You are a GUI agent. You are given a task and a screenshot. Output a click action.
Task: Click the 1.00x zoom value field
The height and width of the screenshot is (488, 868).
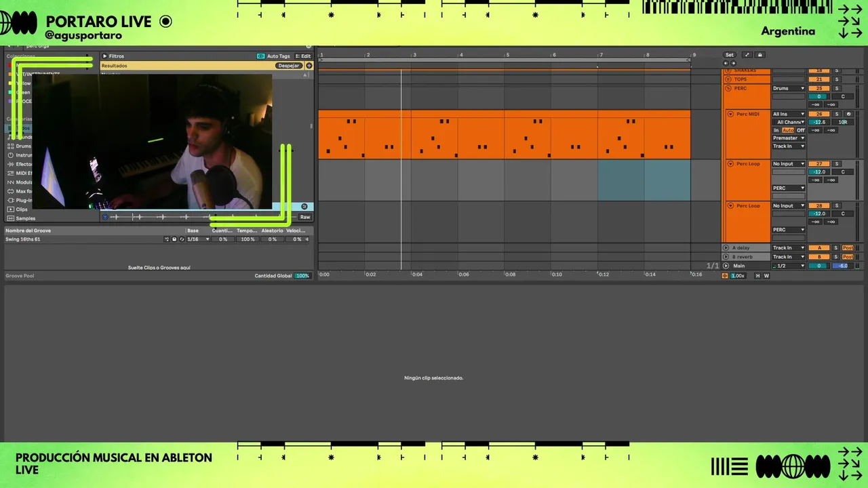pyautogui.click(x=738, y=276)
